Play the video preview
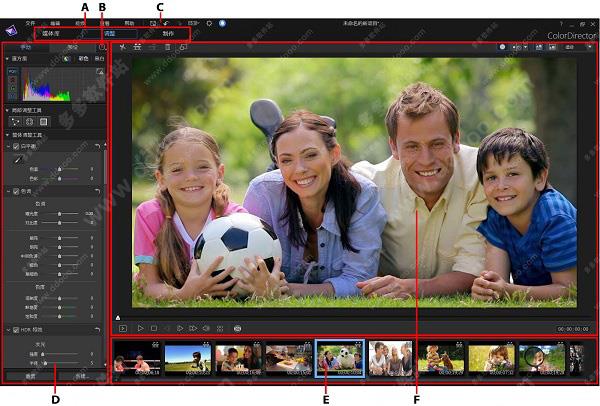 click(140, 328)
